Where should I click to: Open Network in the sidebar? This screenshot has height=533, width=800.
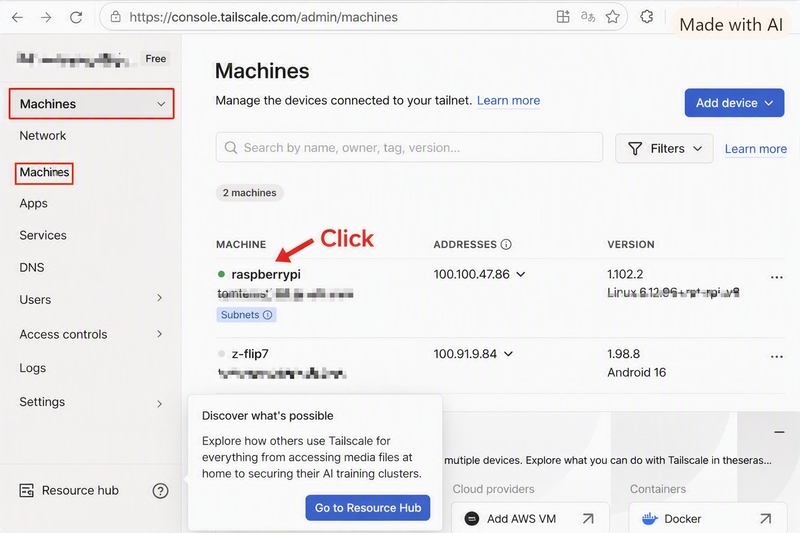pos(43,136)
